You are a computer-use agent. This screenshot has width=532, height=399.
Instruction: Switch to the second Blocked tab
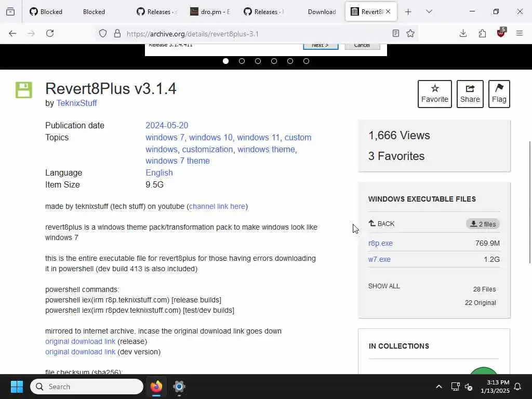(x=94, y=11)
